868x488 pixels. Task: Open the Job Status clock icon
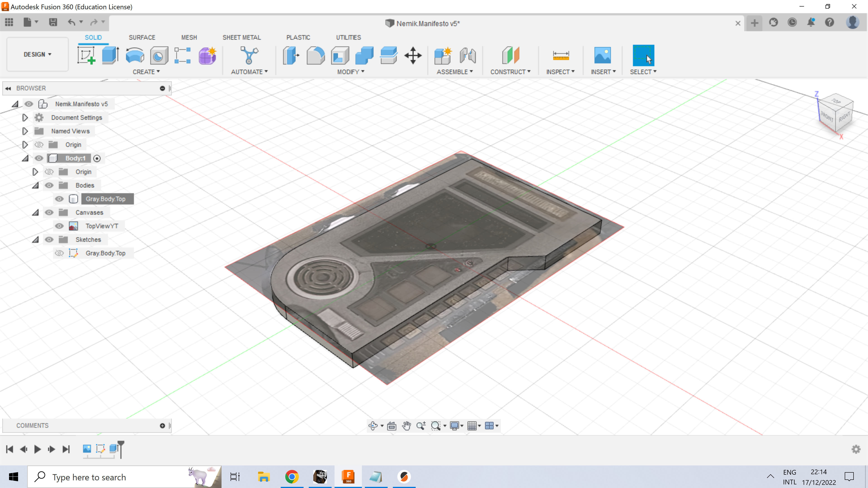pyautogui.click(x=792, y=23)
